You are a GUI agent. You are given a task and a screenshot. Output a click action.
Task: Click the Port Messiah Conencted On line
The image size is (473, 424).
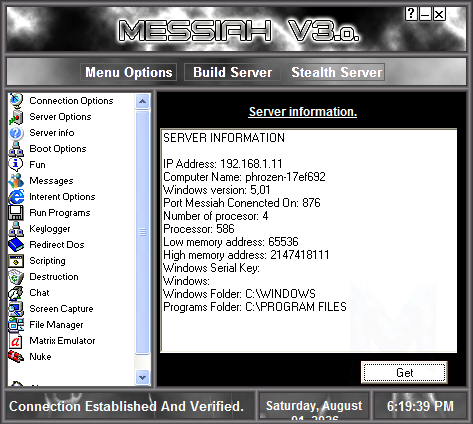point(242,203)
